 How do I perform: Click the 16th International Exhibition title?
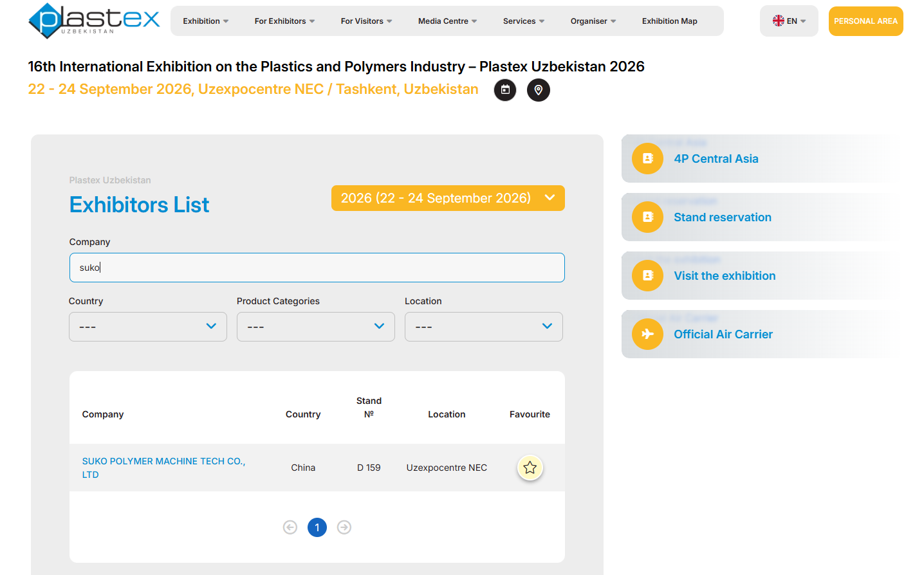[336, 66]
